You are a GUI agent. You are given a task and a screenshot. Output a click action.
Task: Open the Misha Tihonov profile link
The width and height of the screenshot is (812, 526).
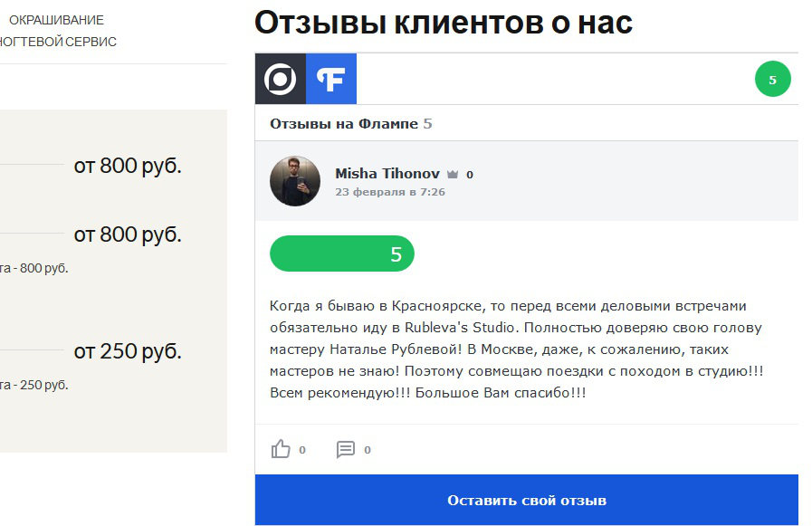[387, 173]
